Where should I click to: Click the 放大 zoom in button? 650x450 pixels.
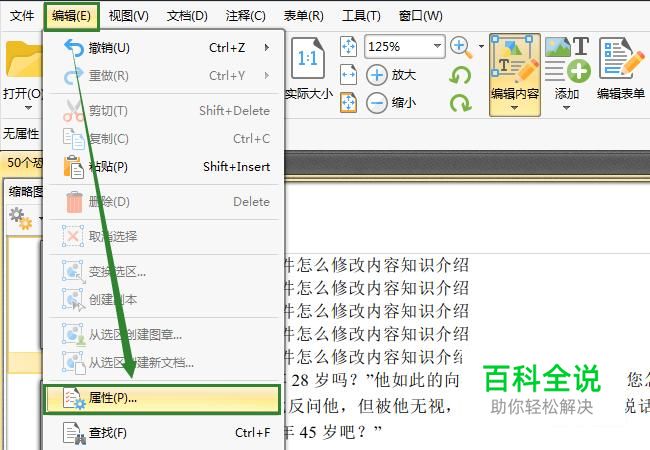tap(391, 75)
